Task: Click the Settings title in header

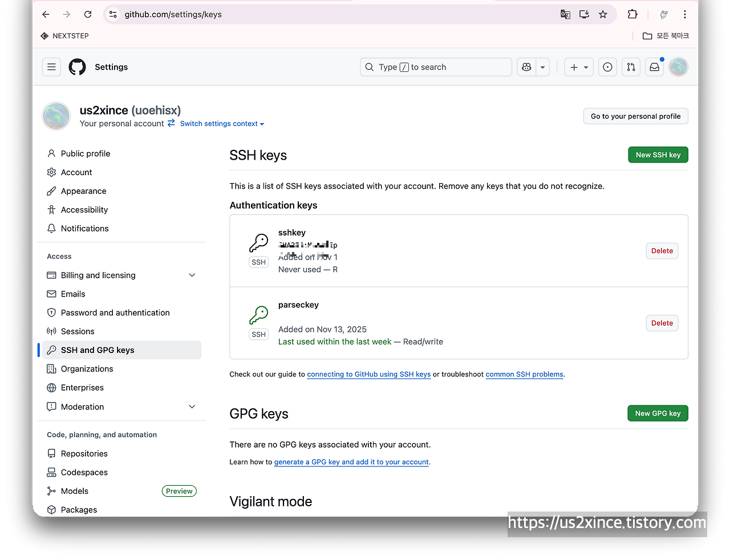Action: click(111, 67)
